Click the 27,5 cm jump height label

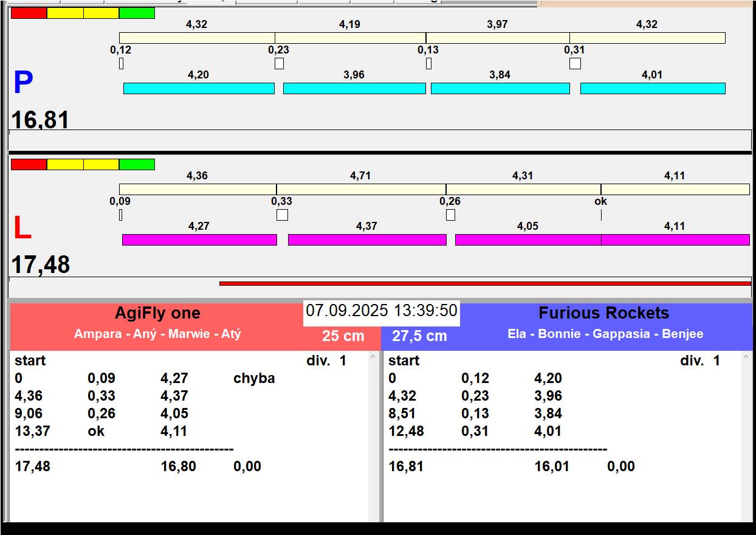point(419,336)
